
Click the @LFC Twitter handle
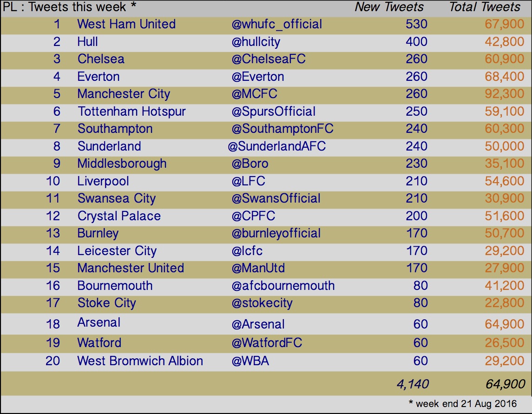(x=248, y=181)
